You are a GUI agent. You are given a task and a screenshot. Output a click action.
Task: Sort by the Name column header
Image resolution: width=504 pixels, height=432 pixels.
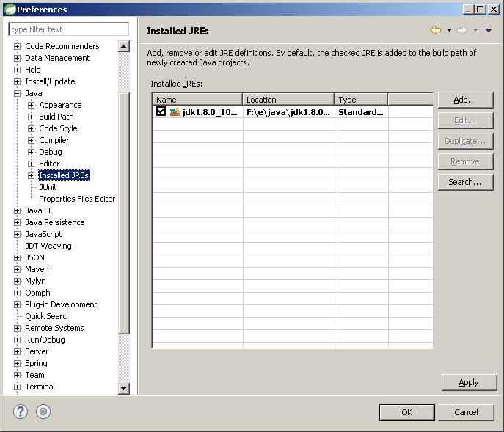197,100
